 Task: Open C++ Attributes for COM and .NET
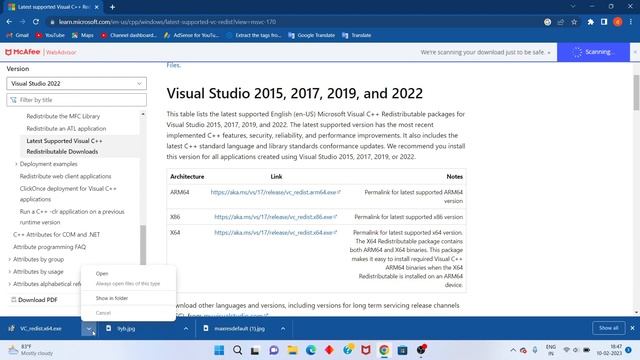[x=56, y=235]
